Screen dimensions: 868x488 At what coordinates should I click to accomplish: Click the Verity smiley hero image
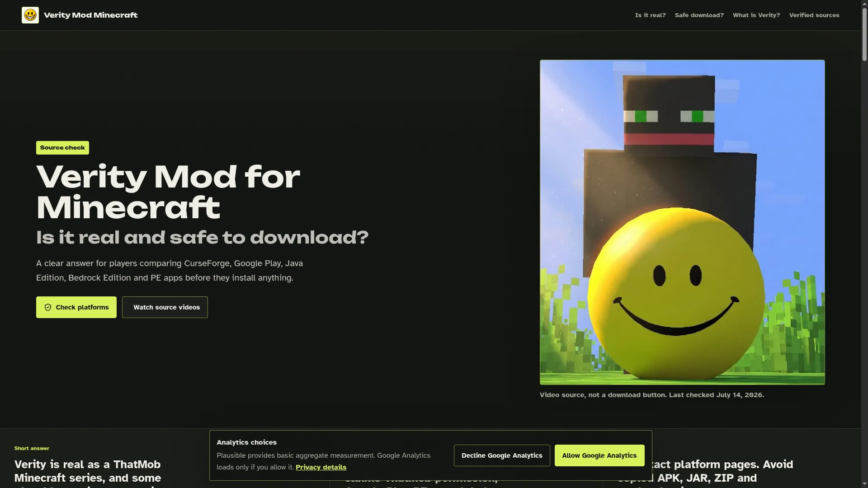pos(682,222)
